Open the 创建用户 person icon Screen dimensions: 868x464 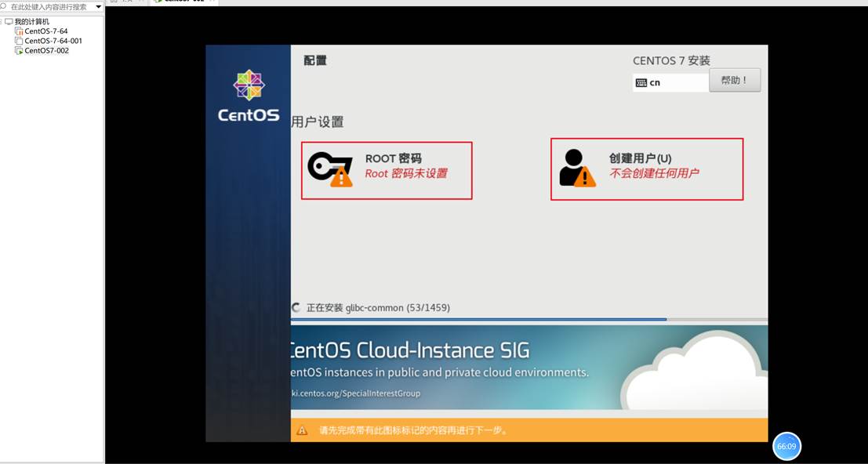[577, 169]
